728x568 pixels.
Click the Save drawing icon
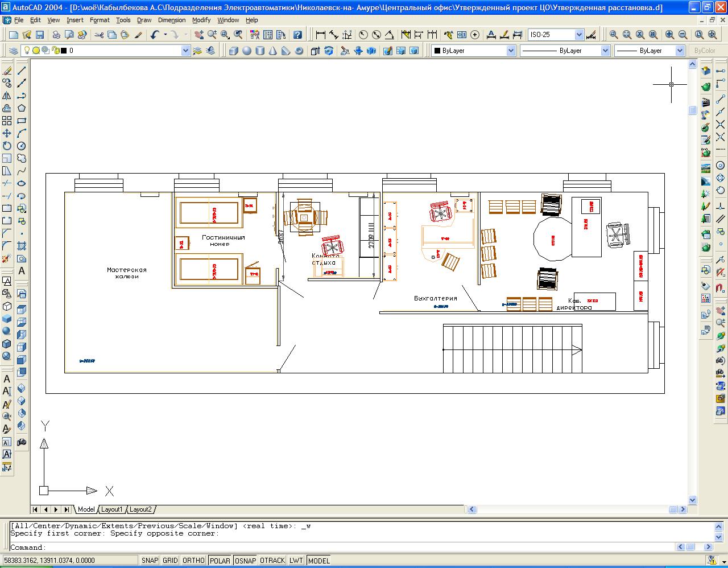pyautogui.click(x=39, y=35)
